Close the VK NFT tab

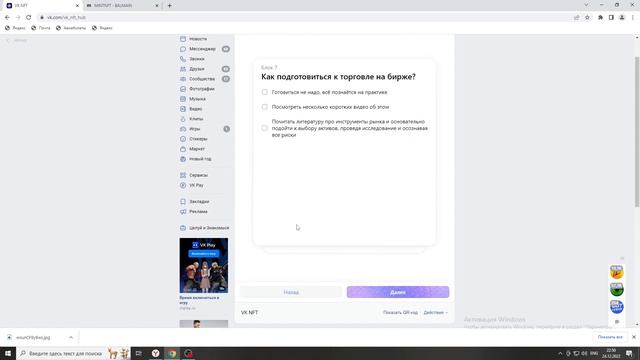[x=77, y=6]
